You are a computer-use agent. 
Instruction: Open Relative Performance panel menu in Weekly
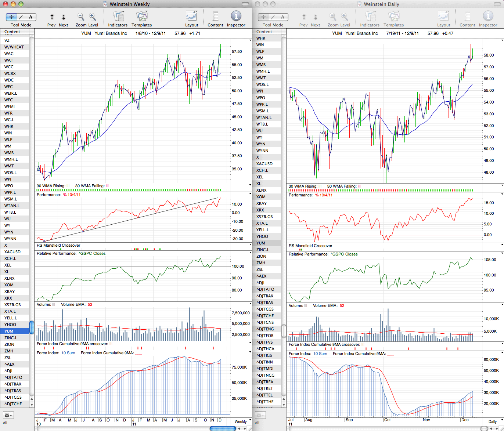pyautogui.click(x=250, y=253)
